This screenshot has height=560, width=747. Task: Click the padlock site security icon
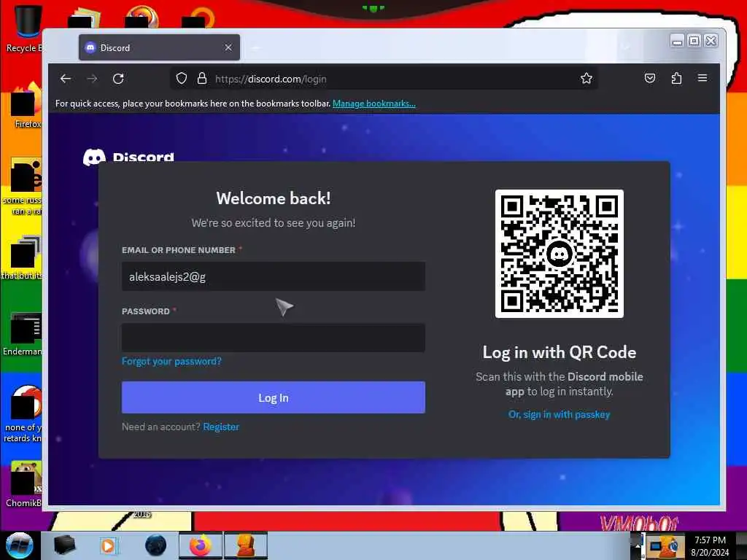pyautogui.click(x=202, y=79)
